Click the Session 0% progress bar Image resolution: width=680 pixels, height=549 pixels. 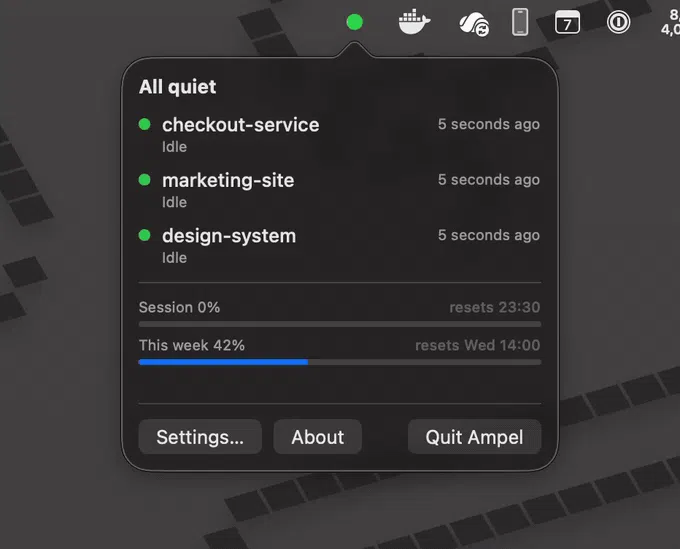point(340,324)
